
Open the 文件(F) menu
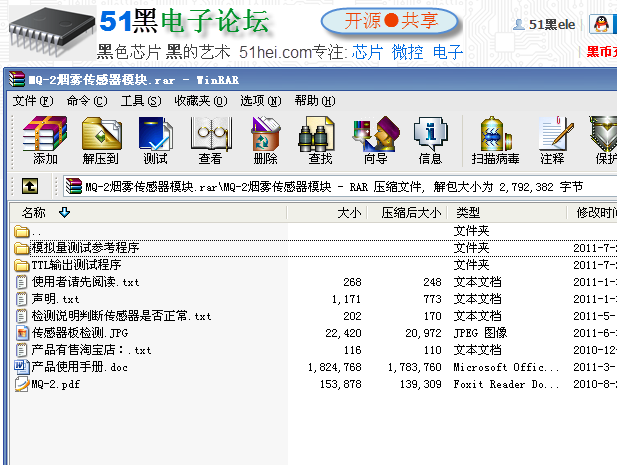pyautogui.click(x=33, y=101)
